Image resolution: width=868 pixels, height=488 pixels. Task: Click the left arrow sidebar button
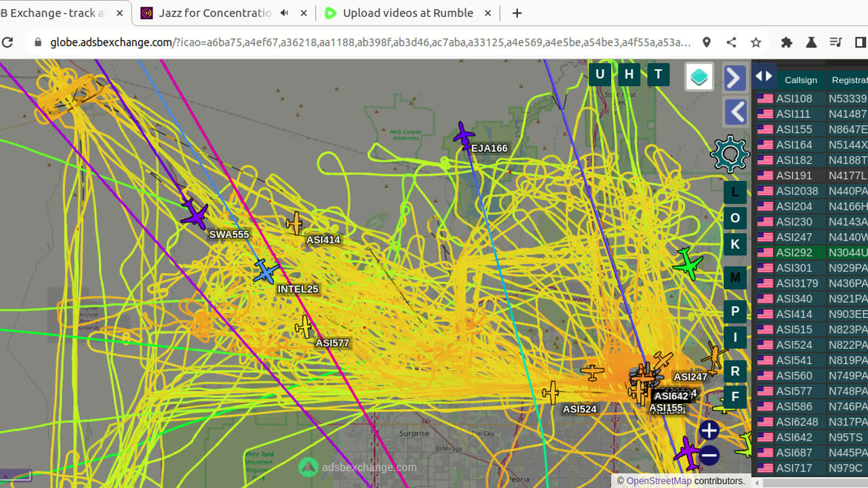tap(735, 112)
